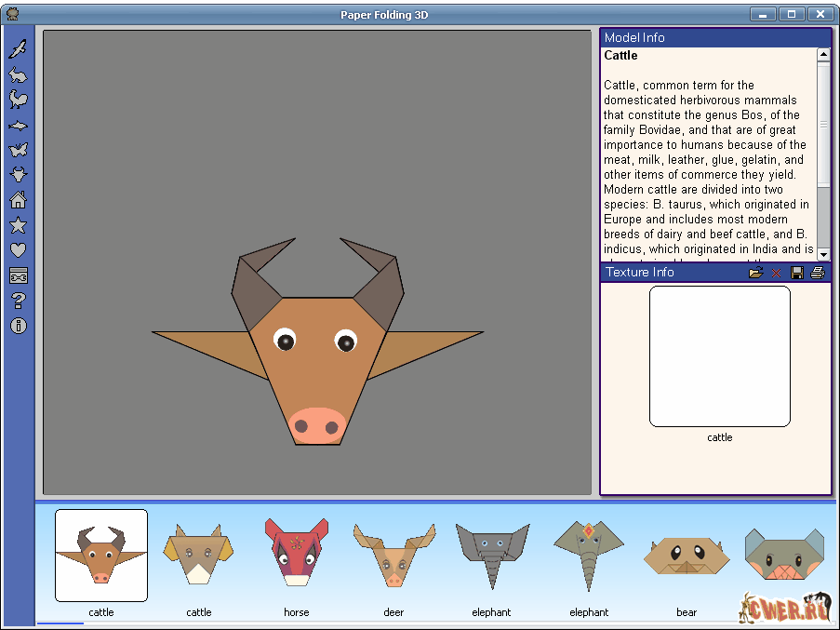Open the house category icon
Viewport: 840px width, 630px height.
click(18, 200)
